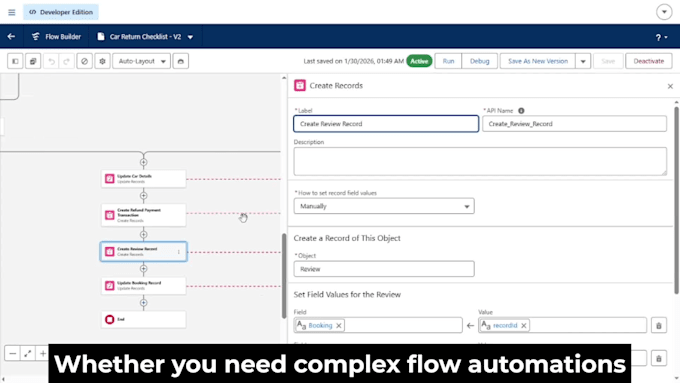Open Create Review Record element options menu
Image resolution: width=680 pixels, height=383 pixels.
tap(179, 252)
